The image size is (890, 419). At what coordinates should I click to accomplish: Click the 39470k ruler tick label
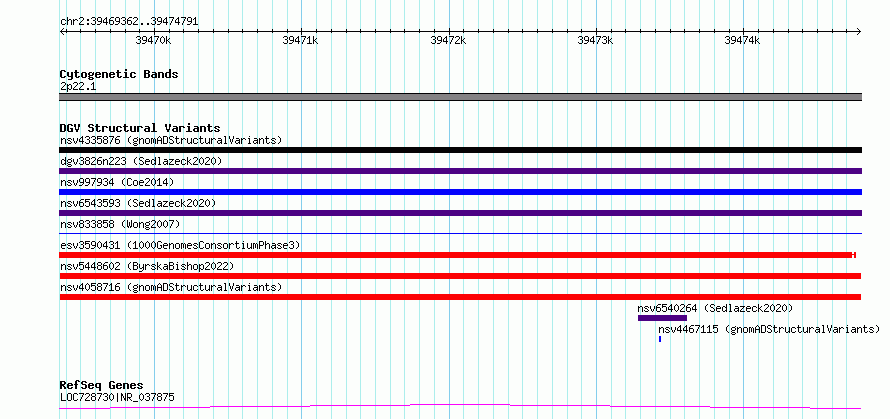click(153, 40)
